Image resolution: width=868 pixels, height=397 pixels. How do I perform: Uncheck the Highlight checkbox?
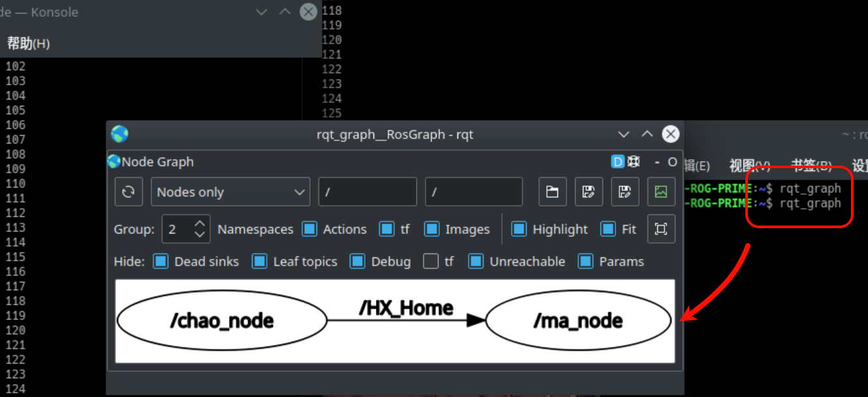(x=519, y=229)
